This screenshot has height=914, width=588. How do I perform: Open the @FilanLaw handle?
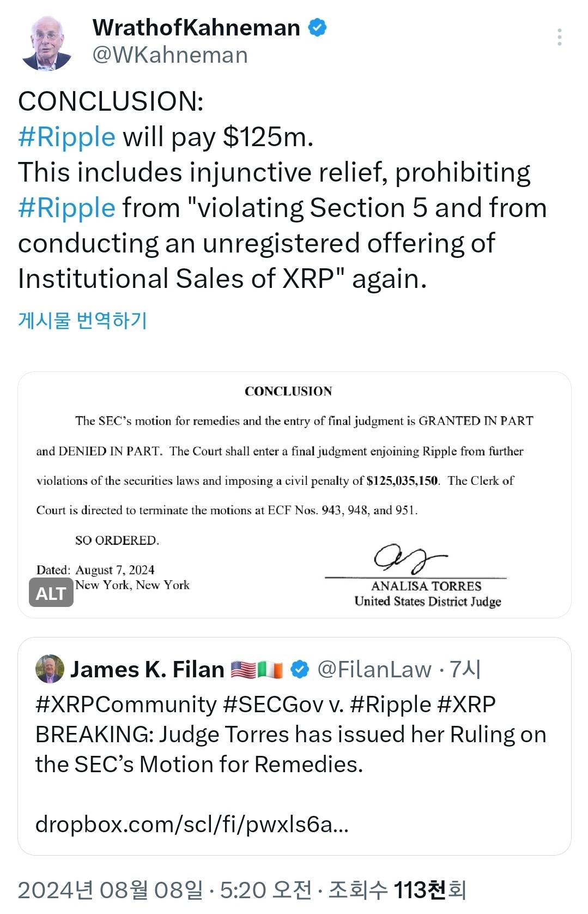point(374,669)
